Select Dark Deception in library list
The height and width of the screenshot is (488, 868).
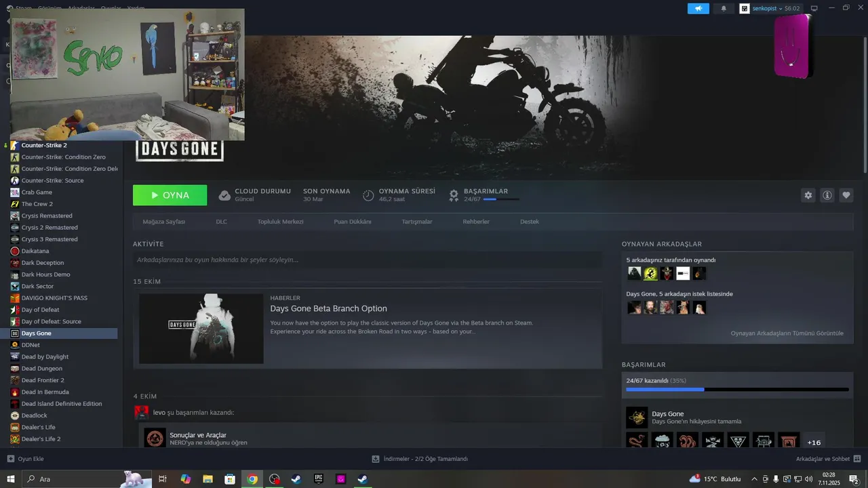(42, 262)
